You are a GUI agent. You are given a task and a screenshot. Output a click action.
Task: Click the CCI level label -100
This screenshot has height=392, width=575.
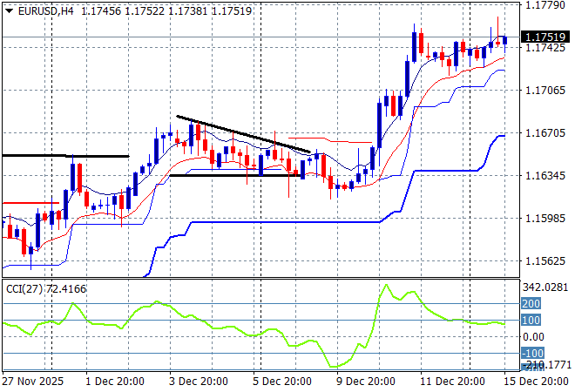[532, 353]
